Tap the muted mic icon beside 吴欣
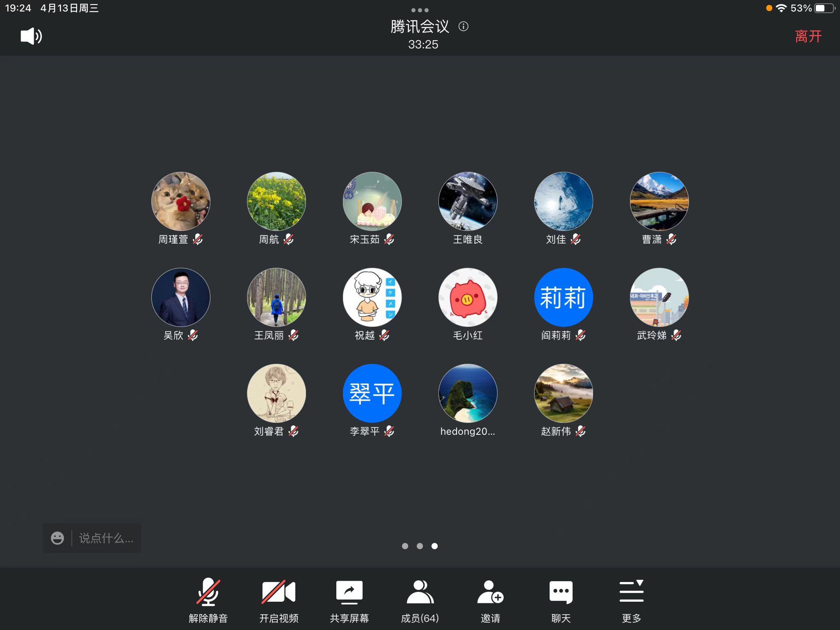Screen dimensions: 840x630 [x=193, y=336]
